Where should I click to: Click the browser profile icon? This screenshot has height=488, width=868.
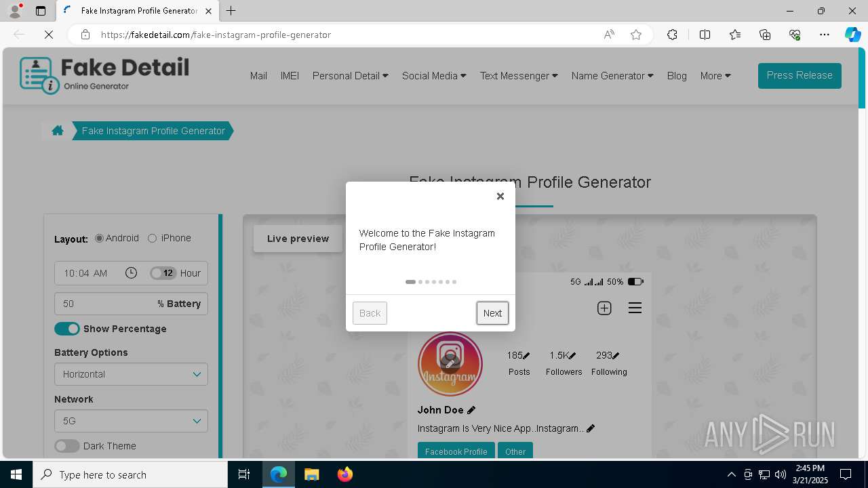[x=15, y=10]
